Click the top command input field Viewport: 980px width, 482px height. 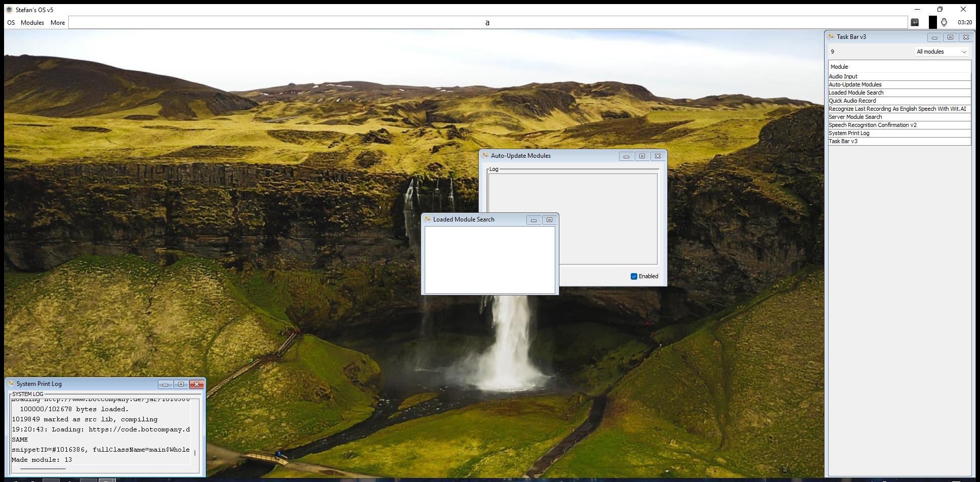point(487,23)
